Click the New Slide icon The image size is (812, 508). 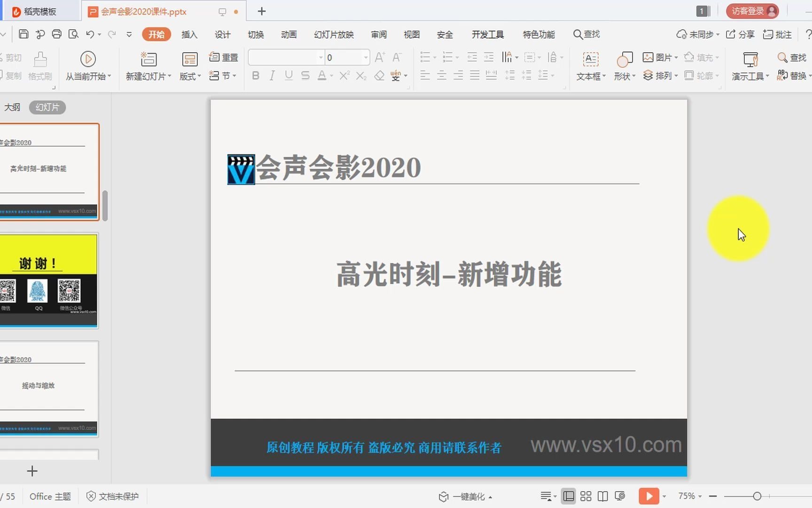point(148,59)
